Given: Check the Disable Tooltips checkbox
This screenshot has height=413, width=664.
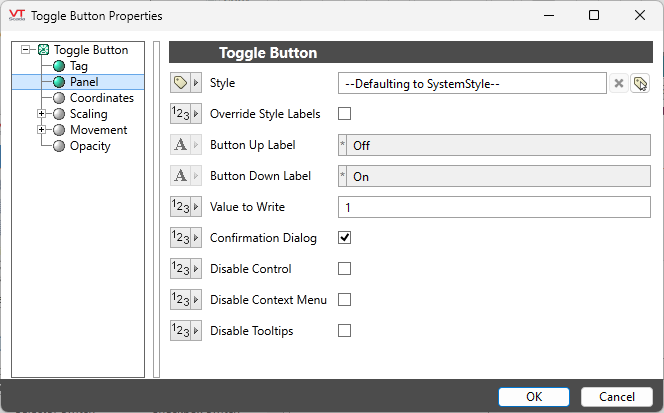Looking at the screenshot, I should 345,331.
